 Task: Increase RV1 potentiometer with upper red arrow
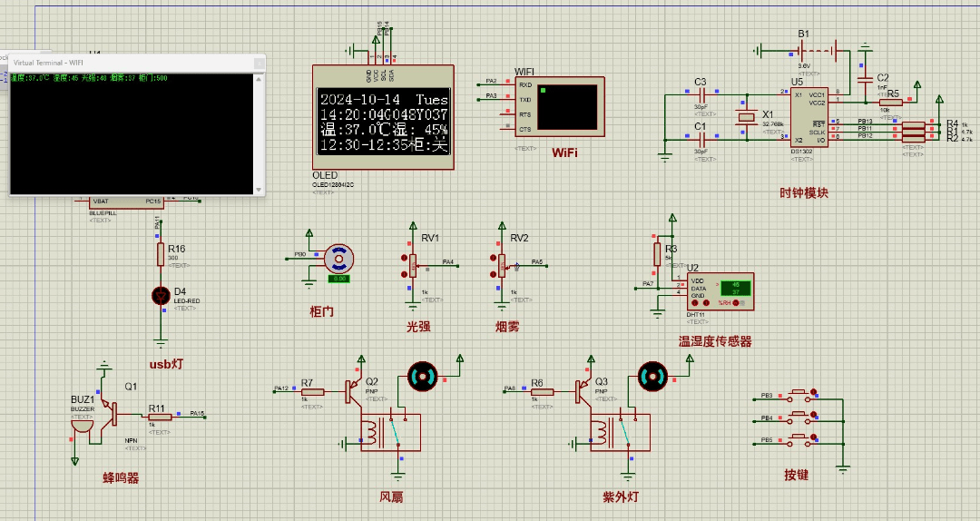pos(405,258)
